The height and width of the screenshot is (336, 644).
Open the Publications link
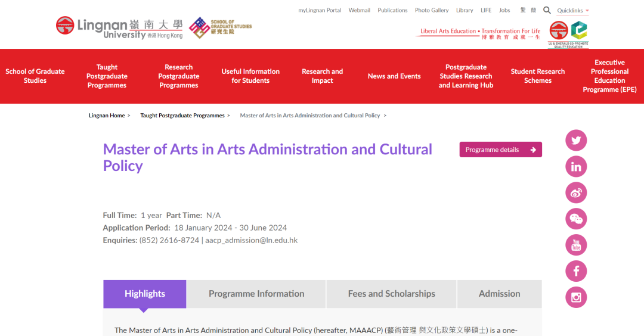pyautogui.click(x=392, y=10)
